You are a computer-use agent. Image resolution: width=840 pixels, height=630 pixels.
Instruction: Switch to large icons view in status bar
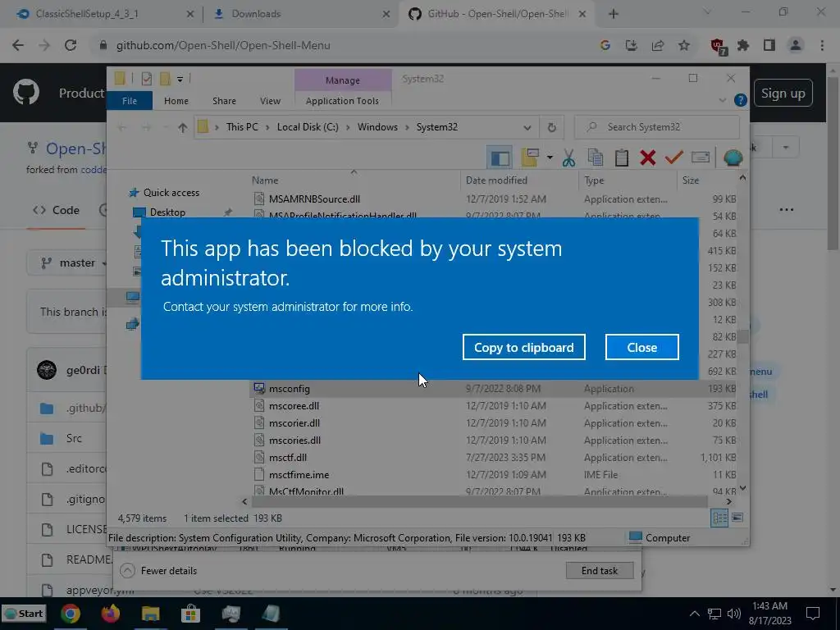click(737, 518)
